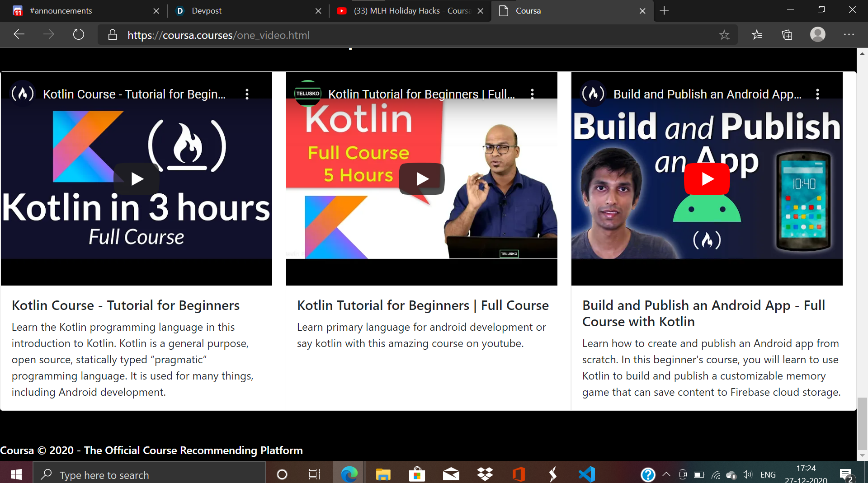This screenshot has height=483, width=868.
Task: Open Visual Studio Code from taskbar
Action: (x=587, y=474)
